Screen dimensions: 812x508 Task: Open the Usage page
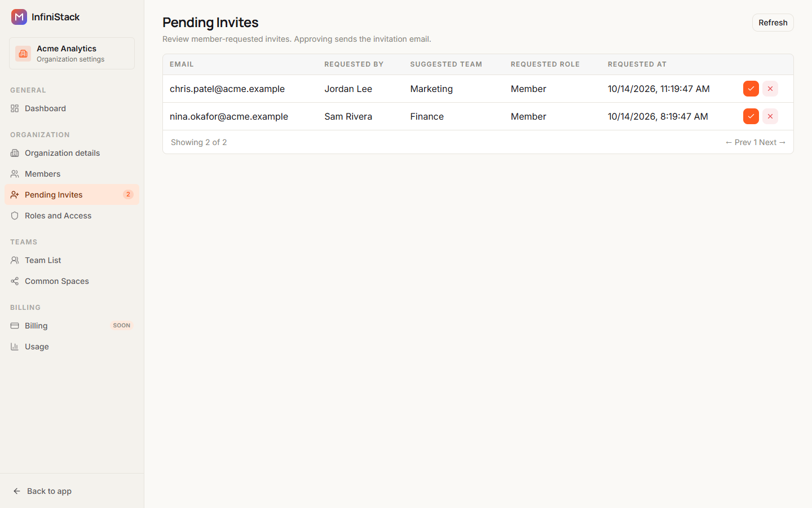(72, 347)
